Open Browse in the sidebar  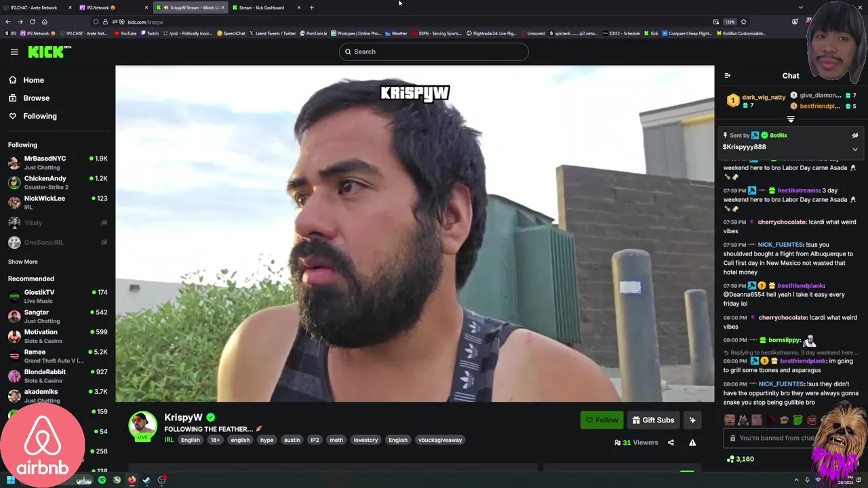(x=36, y=98)
